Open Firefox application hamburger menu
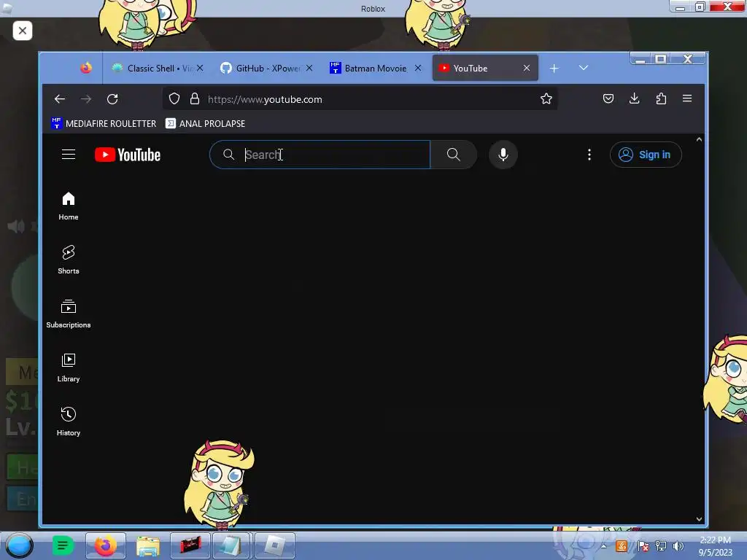Image resolution: width=747 pixels, height=560 pixels. point(687,98)
